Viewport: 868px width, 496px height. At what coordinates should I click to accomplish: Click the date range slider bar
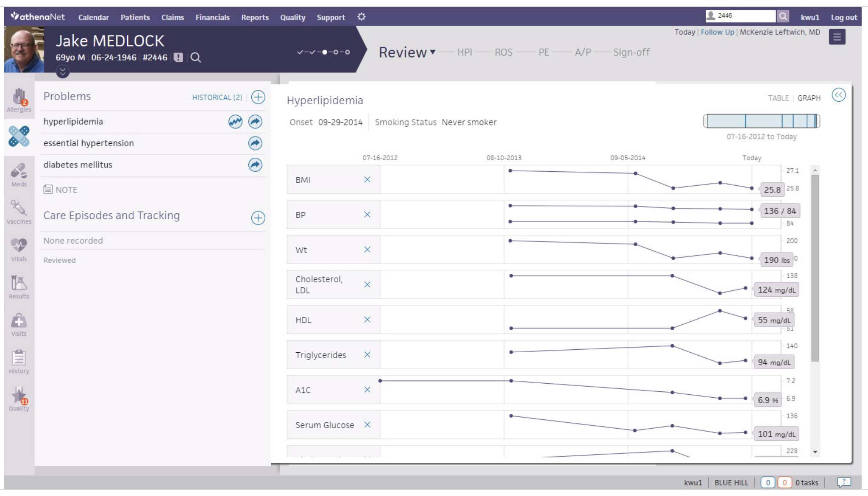coord(761,121)
